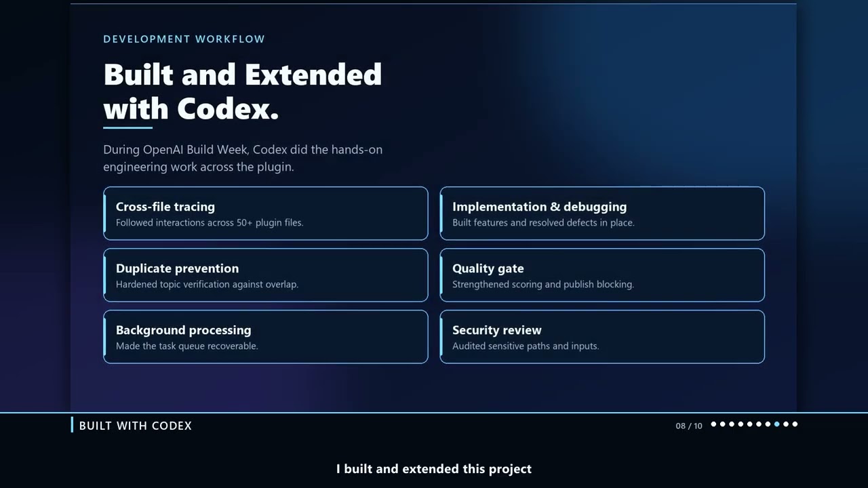868x488 pixels.
Task: Select "Built features and resolved defects in place."
Action: pyautogui.click(x=543, y=222)
